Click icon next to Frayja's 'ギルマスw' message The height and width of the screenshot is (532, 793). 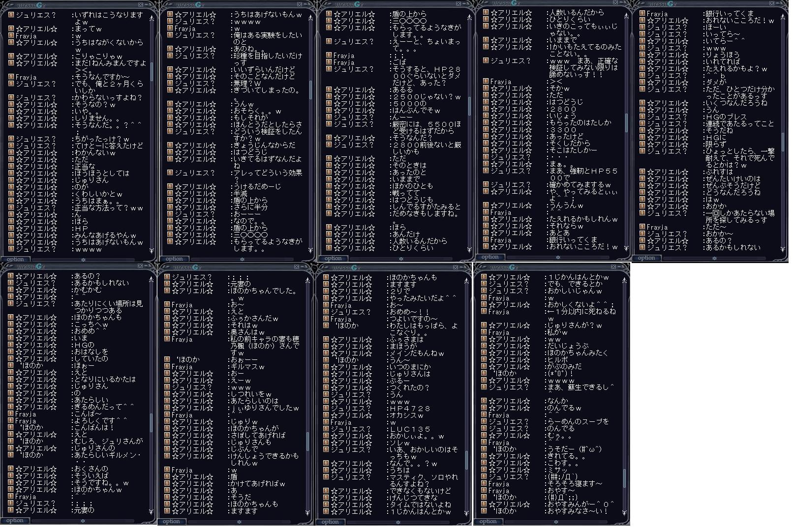click(x=167, y=367)
